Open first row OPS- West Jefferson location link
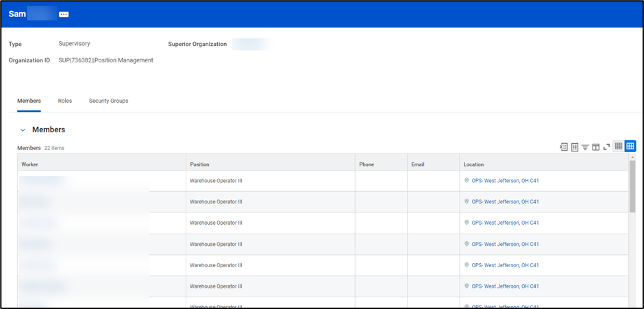This screenshot has width=644, height=309. coord(505,181)
